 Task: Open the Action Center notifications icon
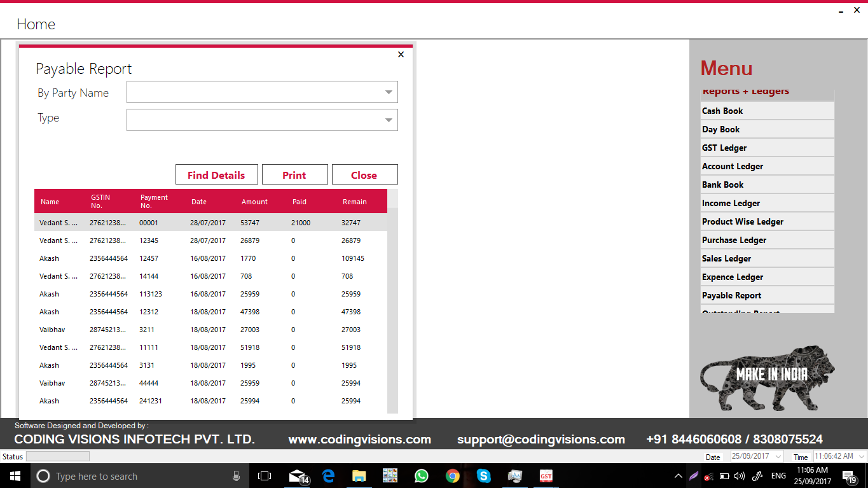point(849,476)
